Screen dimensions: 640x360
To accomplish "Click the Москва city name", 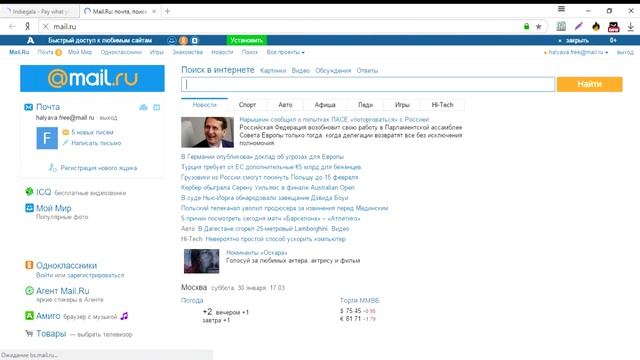I will click(194, 287).
